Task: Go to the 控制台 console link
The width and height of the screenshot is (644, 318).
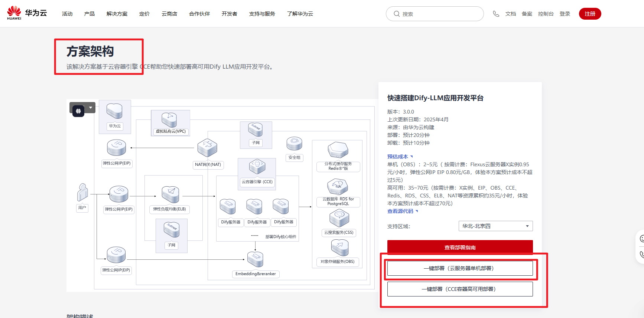Action: (546, 14)
